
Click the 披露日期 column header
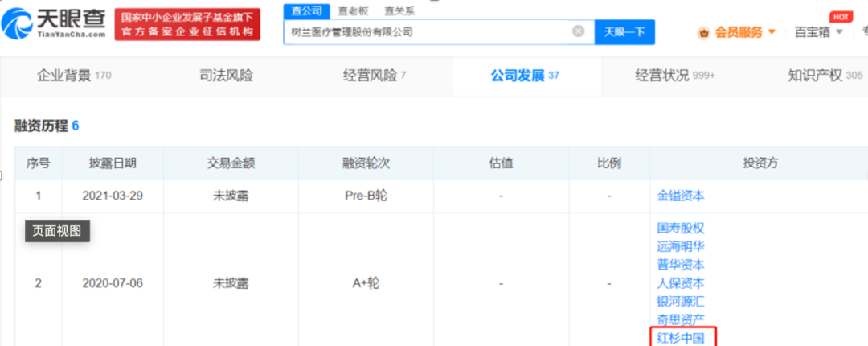pyautogui.click(x=113, y=163)
